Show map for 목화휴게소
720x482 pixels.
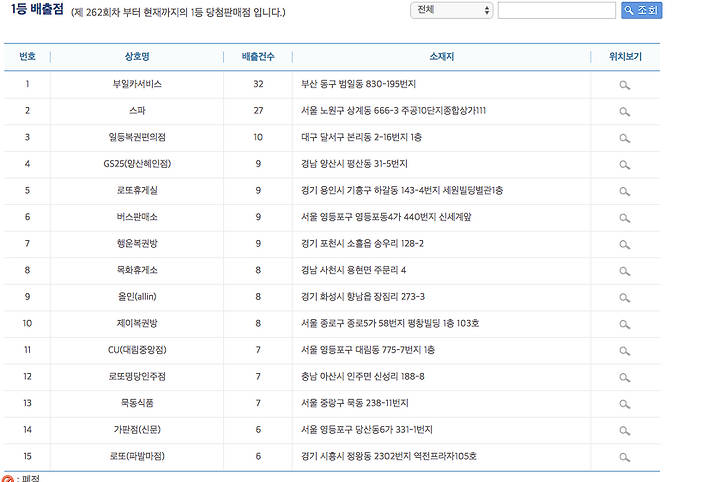pos(624,271)
